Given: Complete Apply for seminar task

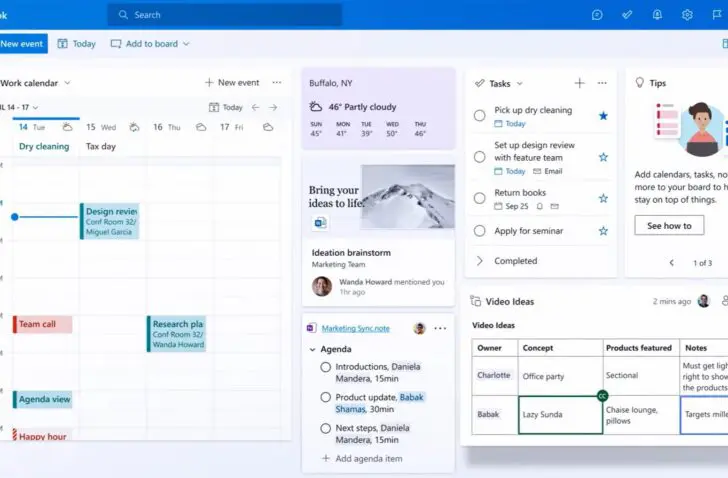Looking at the screenshot, I should coord(480,231).
